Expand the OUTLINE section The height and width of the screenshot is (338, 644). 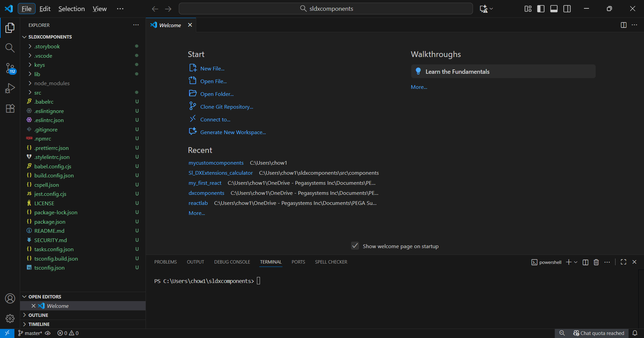click(x=38, y=315)
